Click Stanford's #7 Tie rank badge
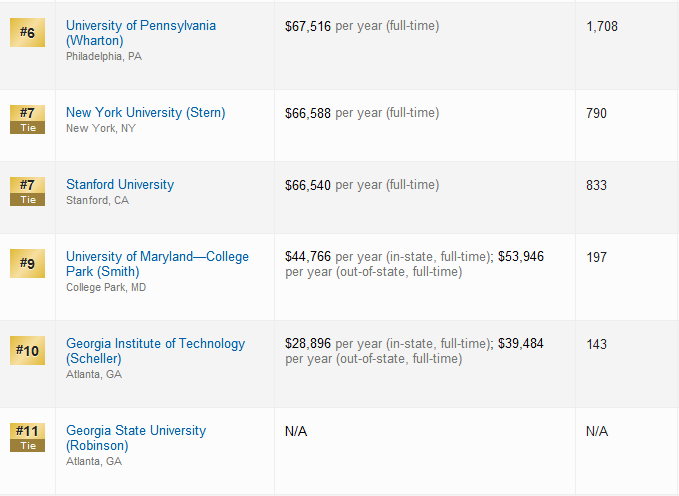 [x=27, y=191]
